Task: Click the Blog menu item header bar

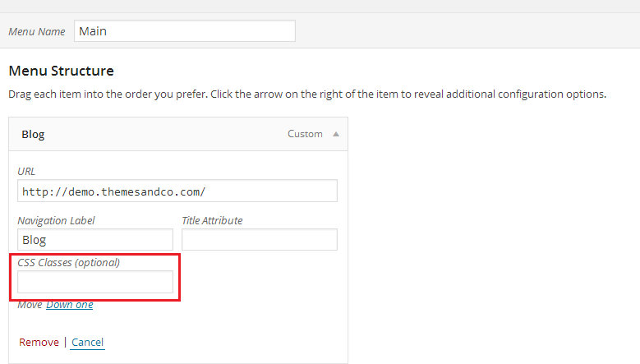Action: [164, 134]
